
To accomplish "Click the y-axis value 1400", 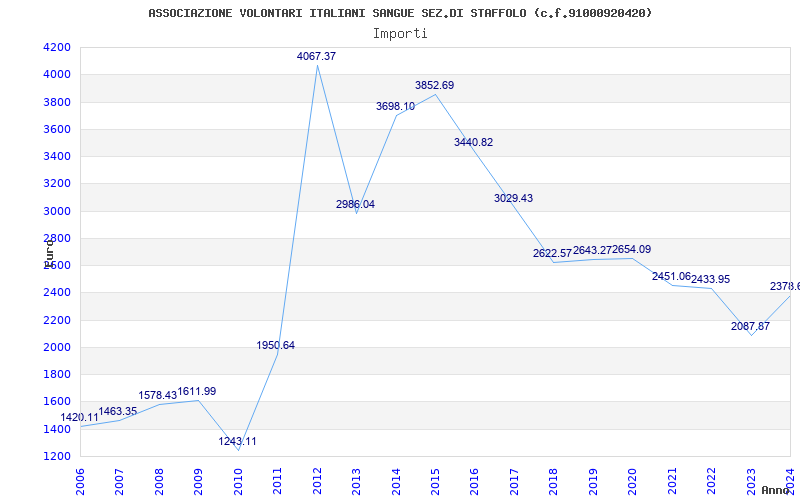I will pyautogui.click(x=57, y=429).
